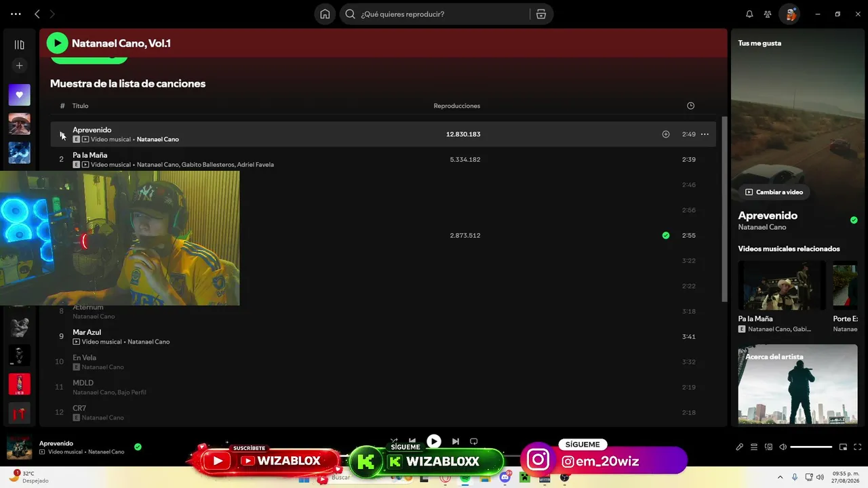Open the three-dot app menu at top left
Image resolution: width=868 pixels, height=488 pixels.
(x=16, y=14)
